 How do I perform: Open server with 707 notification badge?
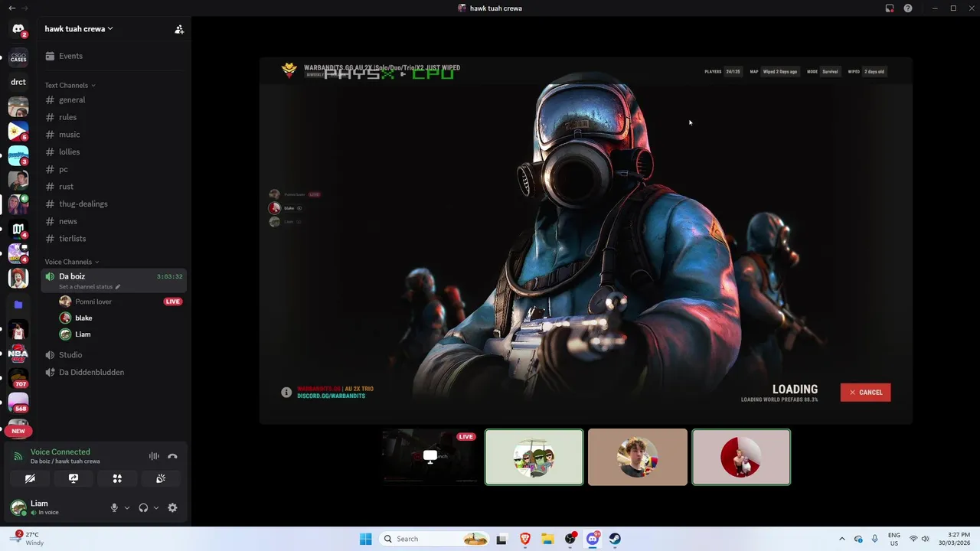pos(18,378)
